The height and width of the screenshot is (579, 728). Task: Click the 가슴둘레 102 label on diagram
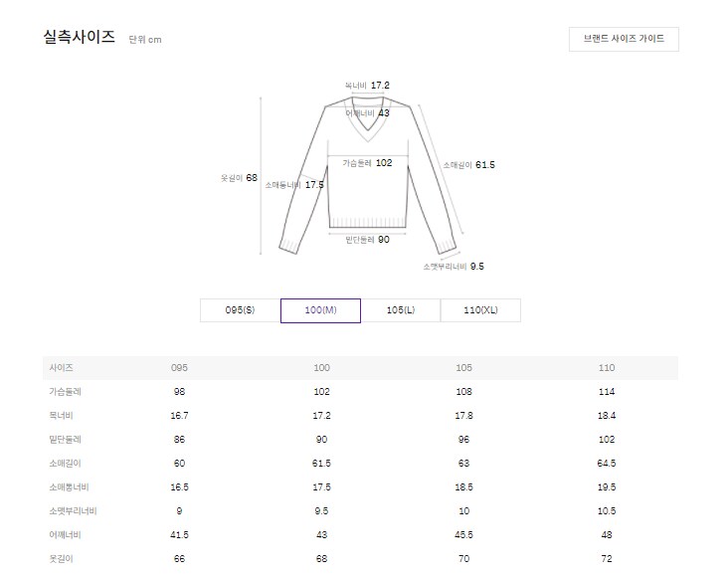pyautogui.click(x=367, y=163)
